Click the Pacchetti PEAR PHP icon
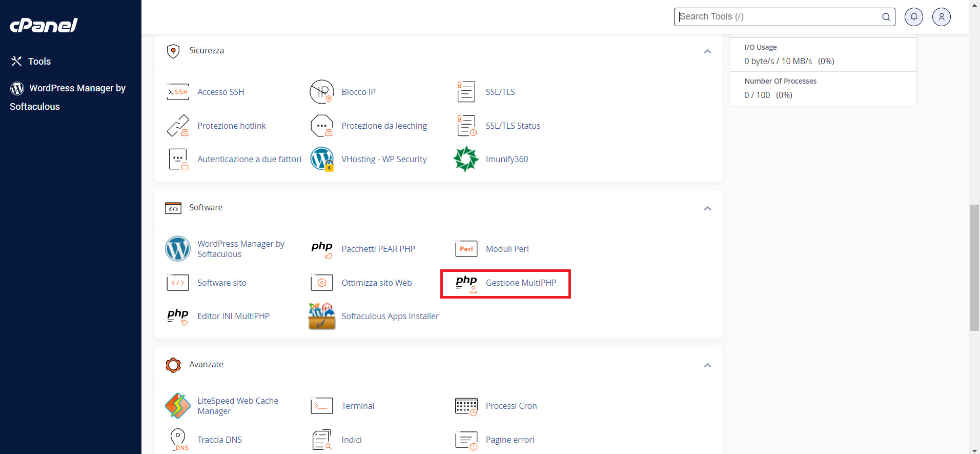This screenshot has width=980, height=454. tap(322, 249)
